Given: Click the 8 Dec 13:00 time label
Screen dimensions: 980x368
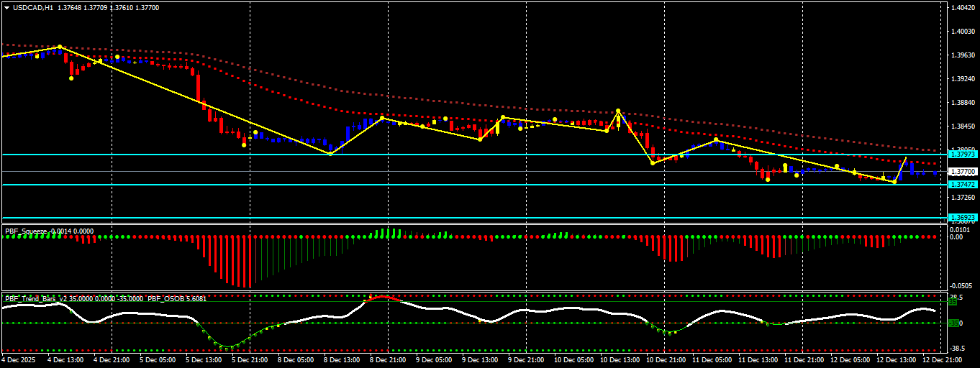Looking at the screenshot, I should tap(342, 359).
